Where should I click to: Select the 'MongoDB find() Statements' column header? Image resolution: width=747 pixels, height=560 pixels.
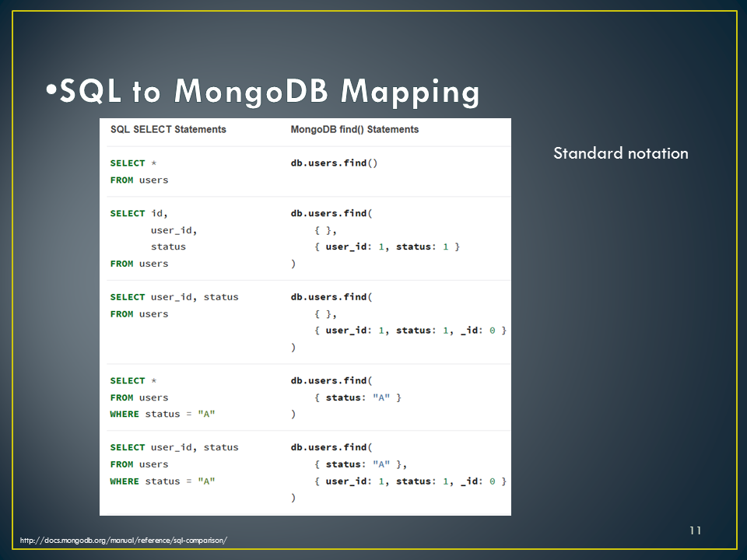pyautogui.click(x=355, y=130)
